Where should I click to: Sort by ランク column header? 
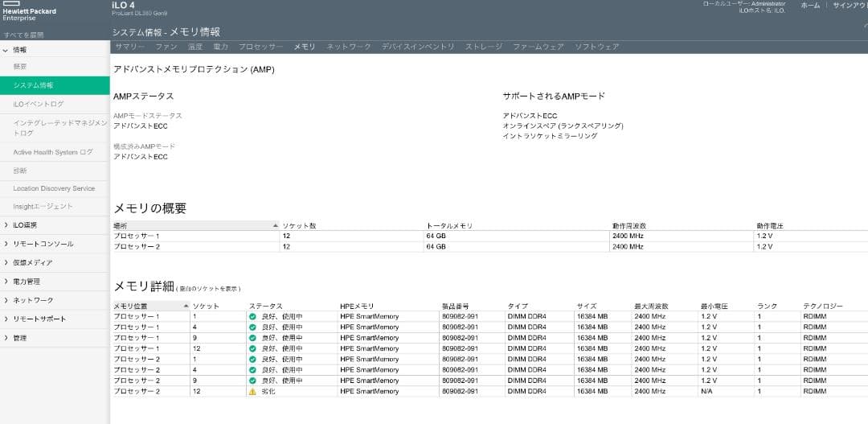click(x=768, y=306)
